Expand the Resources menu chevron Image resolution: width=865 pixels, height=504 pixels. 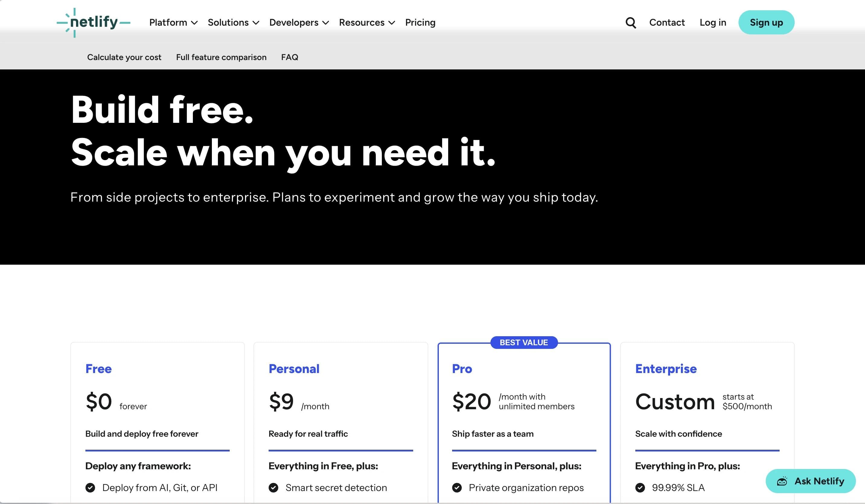point(392,23)
